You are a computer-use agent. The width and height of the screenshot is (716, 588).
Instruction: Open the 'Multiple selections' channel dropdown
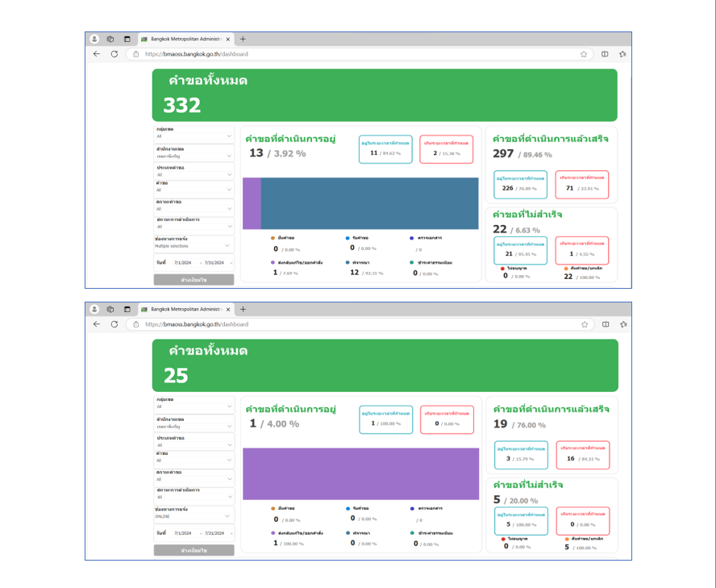[x=194, y=246]
